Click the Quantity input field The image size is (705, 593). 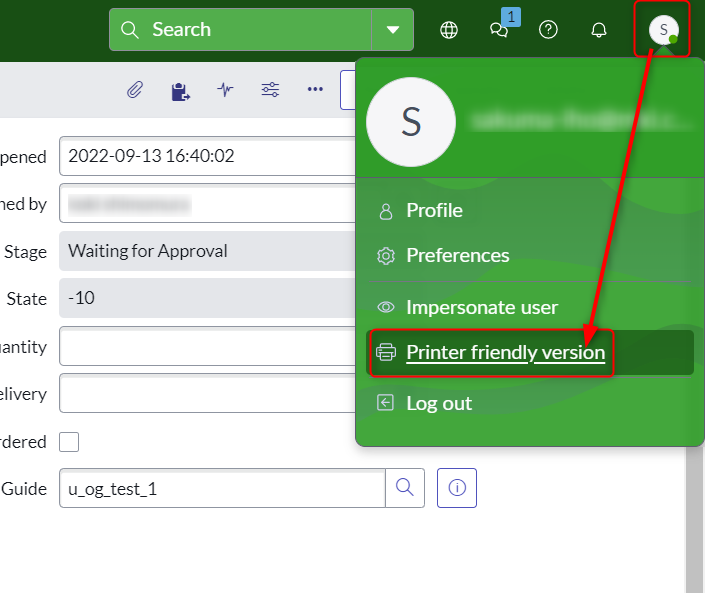207,346
